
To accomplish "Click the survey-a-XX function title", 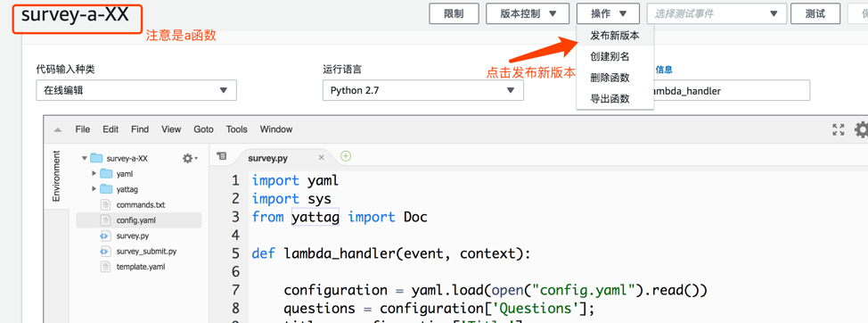I will [75, 15].
